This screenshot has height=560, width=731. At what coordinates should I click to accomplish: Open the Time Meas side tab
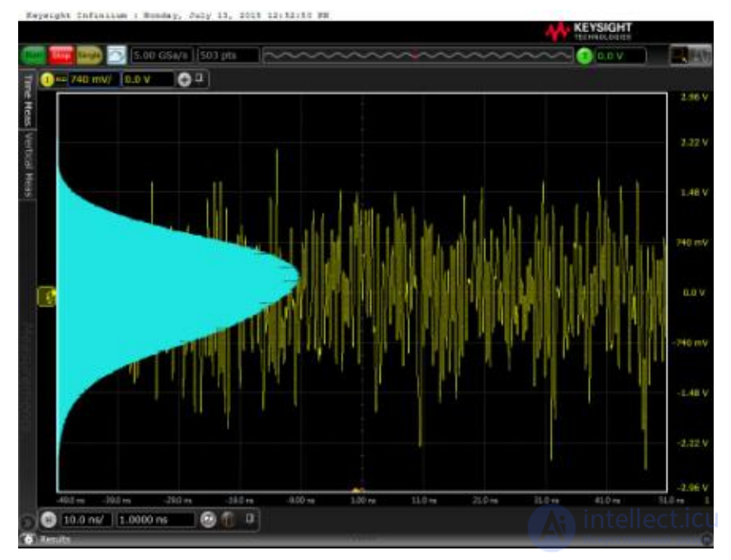click(x=28, y=100)
